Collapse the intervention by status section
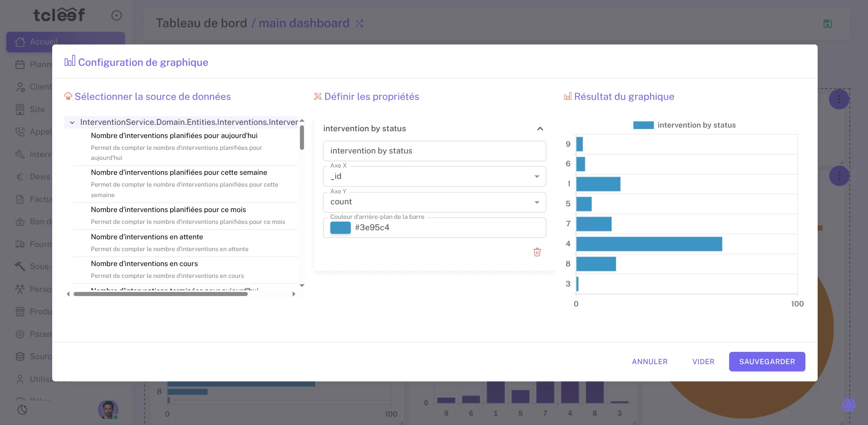The height and width of the screenshot is (425, 868). click(x=540, y=128)
